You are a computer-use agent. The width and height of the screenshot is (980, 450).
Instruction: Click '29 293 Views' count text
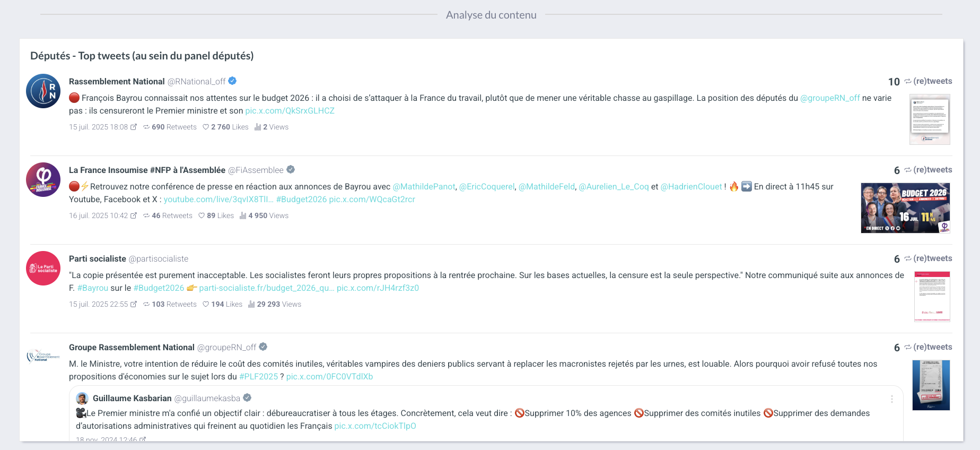[x=279, y=305]
